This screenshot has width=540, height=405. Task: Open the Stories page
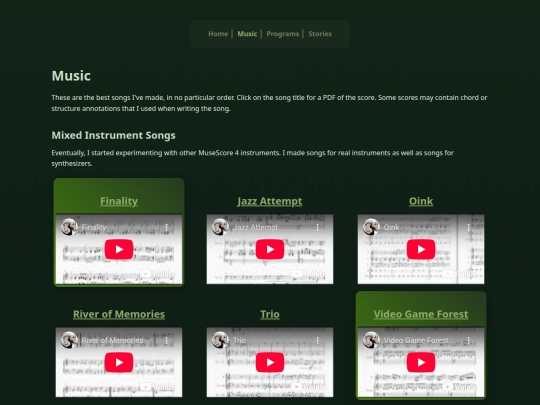point(320,34)
